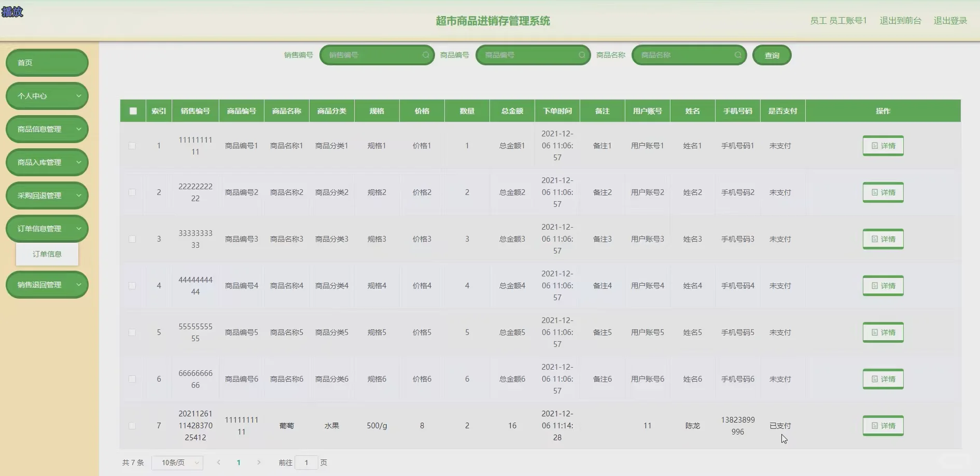
Task: Select 订单信息 submenu item
Action: [47, 254]
